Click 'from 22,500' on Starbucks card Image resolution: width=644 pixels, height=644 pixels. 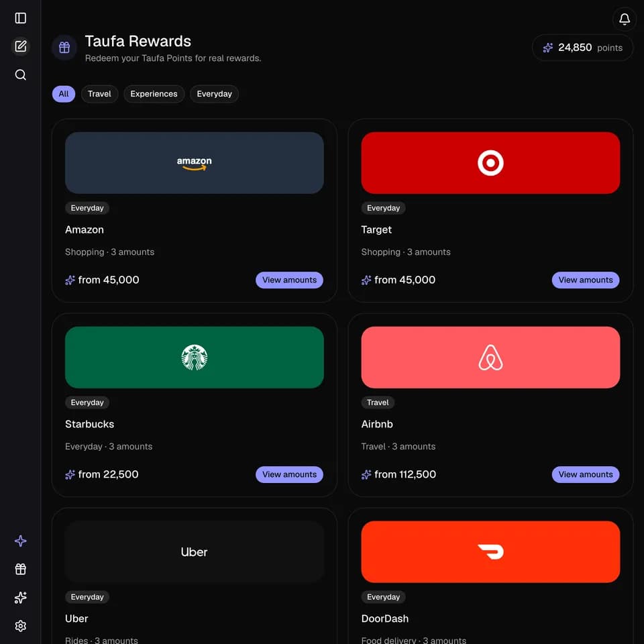[108, 474]
